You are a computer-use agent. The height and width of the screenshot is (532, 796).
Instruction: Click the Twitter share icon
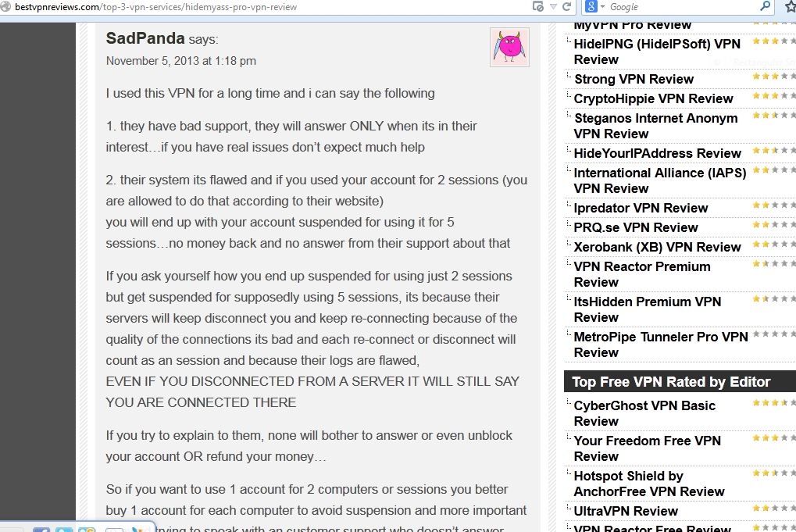65,530
